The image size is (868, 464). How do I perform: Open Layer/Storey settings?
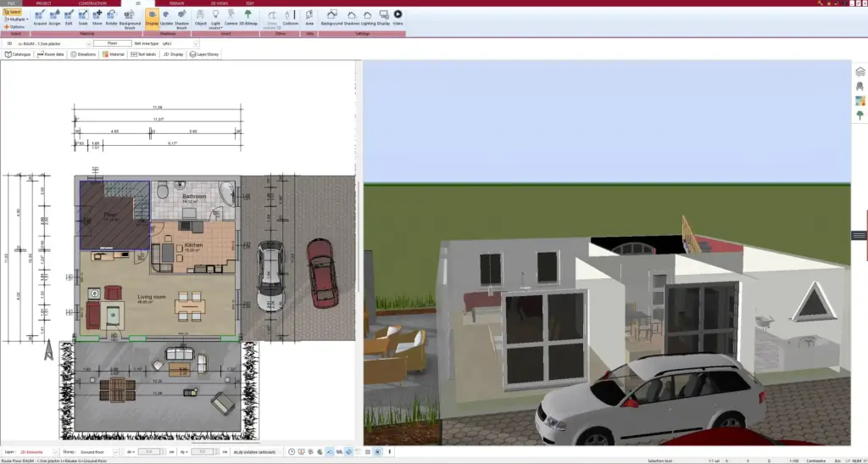click(204, 54)
